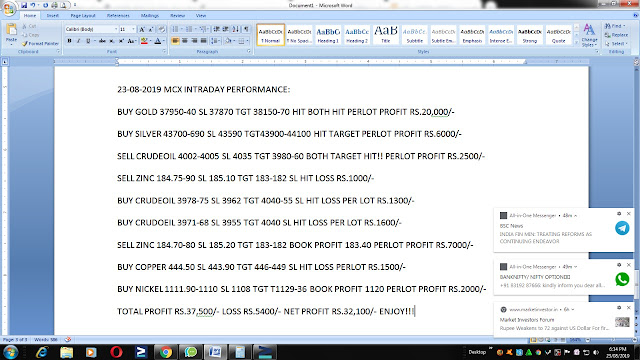The height and width of the screenshot is (360, 640).
Task: Click the Words count in status bar
Action: coord(46,340)
